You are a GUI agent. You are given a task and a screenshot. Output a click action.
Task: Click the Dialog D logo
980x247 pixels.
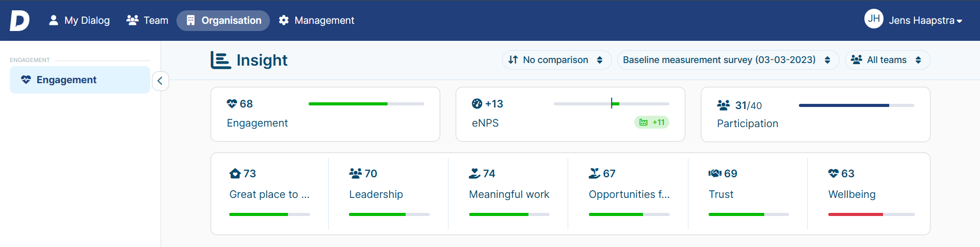[20, 21]
